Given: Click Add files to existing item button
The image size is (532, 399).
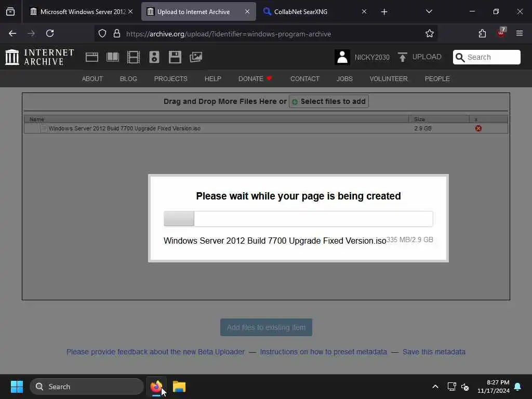Looking at the screenshot, I should click(267, 327).
